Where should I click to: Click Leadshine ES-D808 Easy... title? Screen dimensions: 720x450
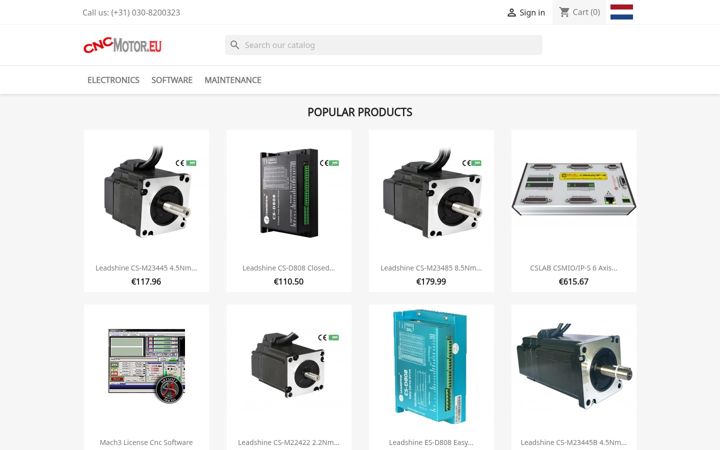[x=431, y=442]
